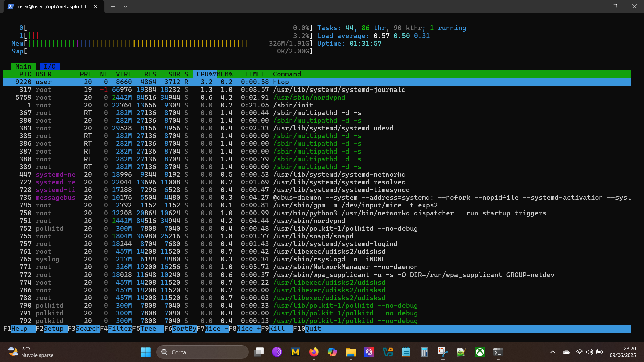644x362 pixels.
Task: Select the user@user terminal tab
Action: (54, 7)
